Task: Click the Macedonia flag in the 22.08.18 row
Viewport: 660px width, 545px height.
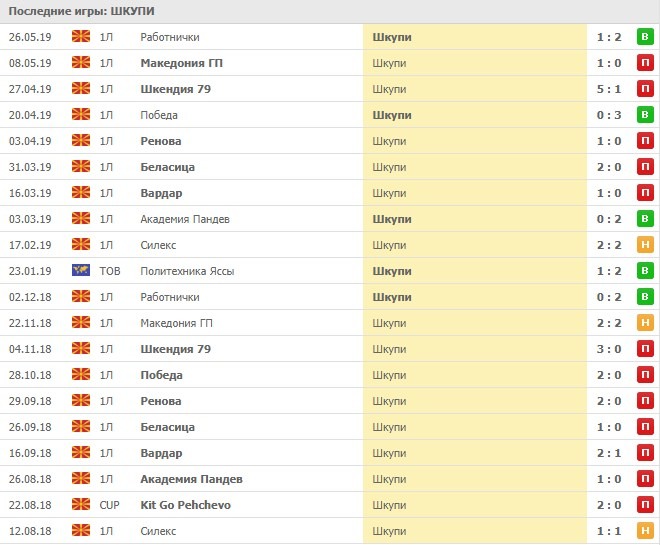Action: click(x=81, y=505)
